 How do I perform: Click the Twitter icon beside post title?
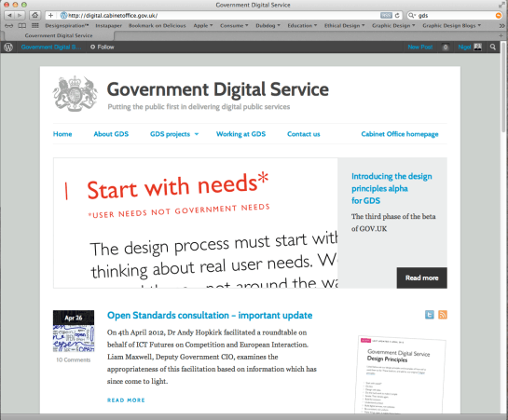click(430, 315)
